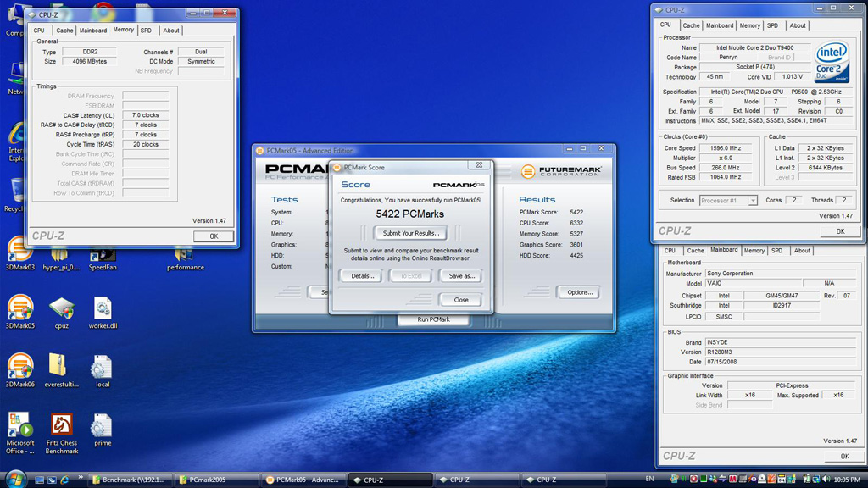Select the prime file icon on desktop
This screenshot has height=488, width=868.
tap(103, 430)
